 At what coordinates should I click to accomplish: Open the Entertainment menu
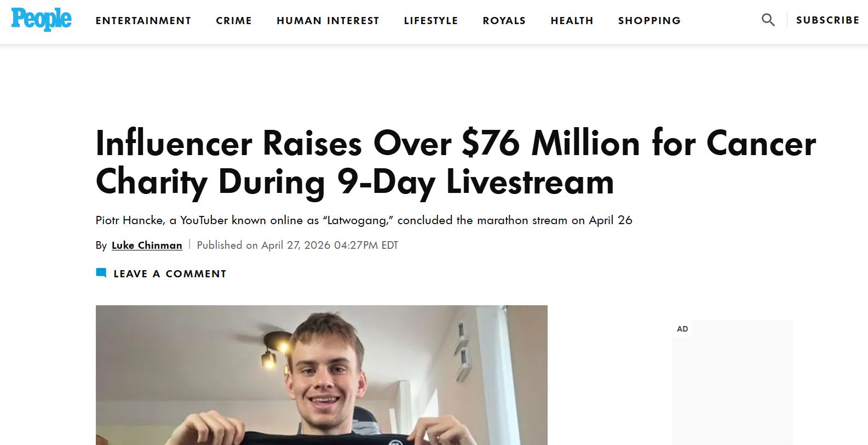pos(143,21)
